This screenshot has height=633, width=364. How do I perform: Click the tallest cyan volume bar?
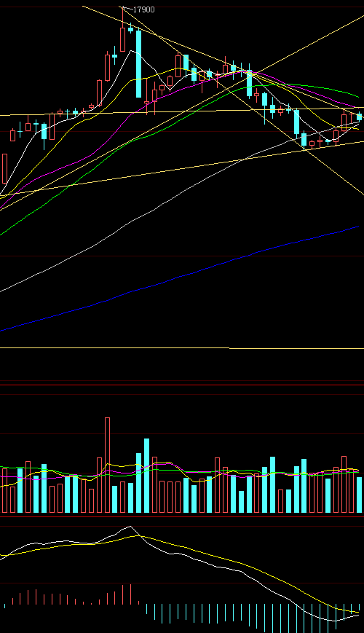(x=146, y=476)
